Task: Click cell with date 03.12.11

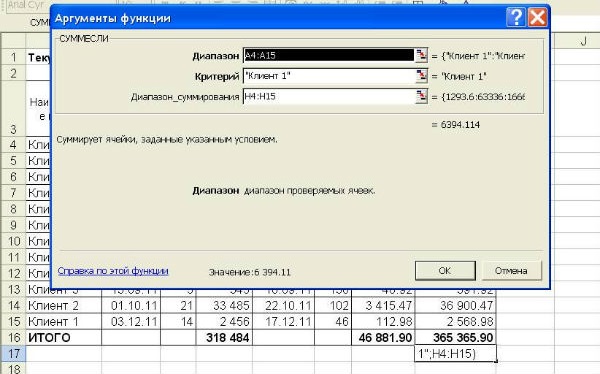Action: click(131, 322)
